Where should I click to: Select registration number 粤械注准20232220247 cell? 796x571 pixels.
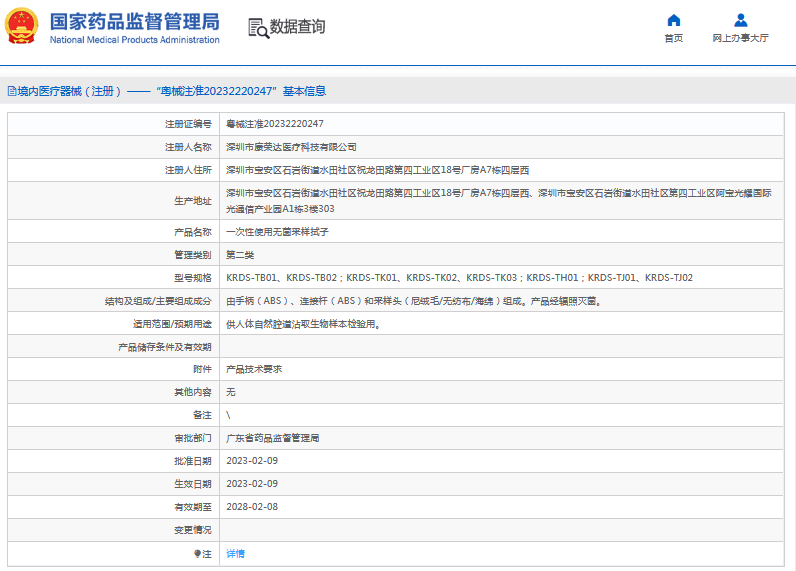pos(275,124)
